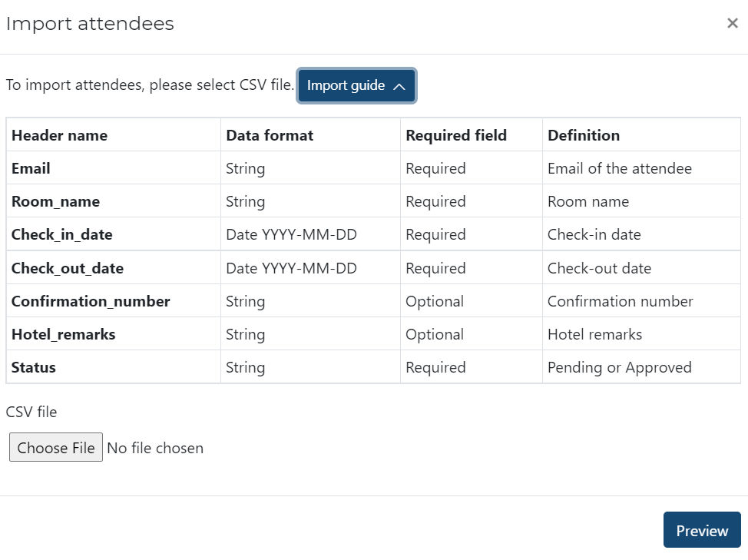Select the 'Definition' column heading
The width and height of the screenshot is (748, 560).
584,135
